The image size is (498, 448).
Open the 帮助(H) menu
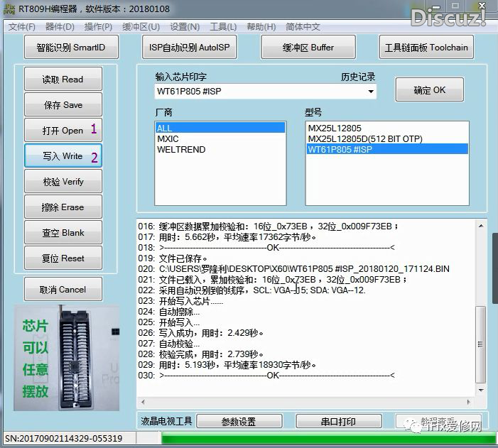(x=261, y=27)
